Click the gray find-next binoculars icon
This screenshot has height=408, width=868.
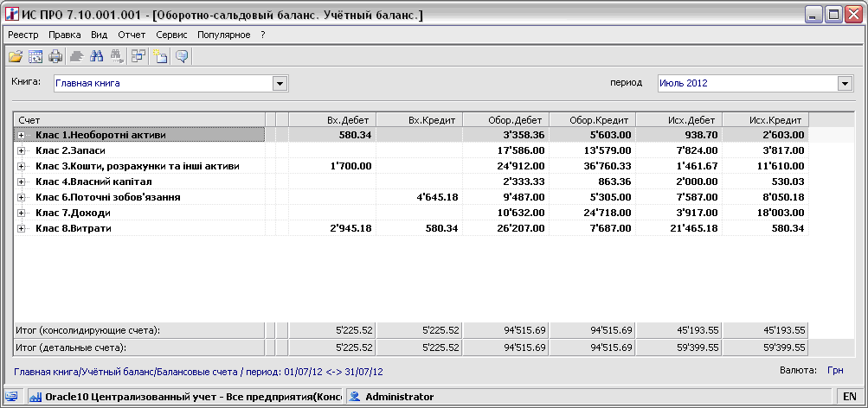[x=117, y=56]
